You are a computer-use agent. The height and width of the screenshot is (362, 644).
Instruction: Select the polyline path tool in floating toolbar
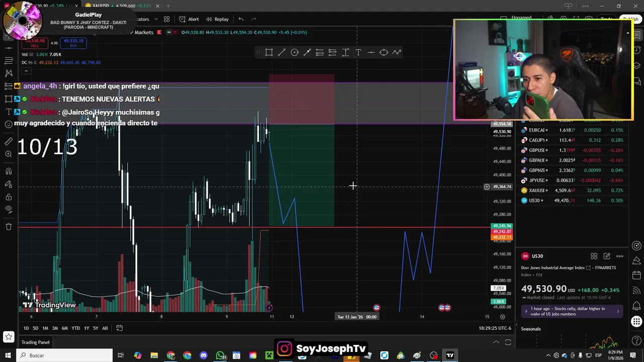pos(396,52)
